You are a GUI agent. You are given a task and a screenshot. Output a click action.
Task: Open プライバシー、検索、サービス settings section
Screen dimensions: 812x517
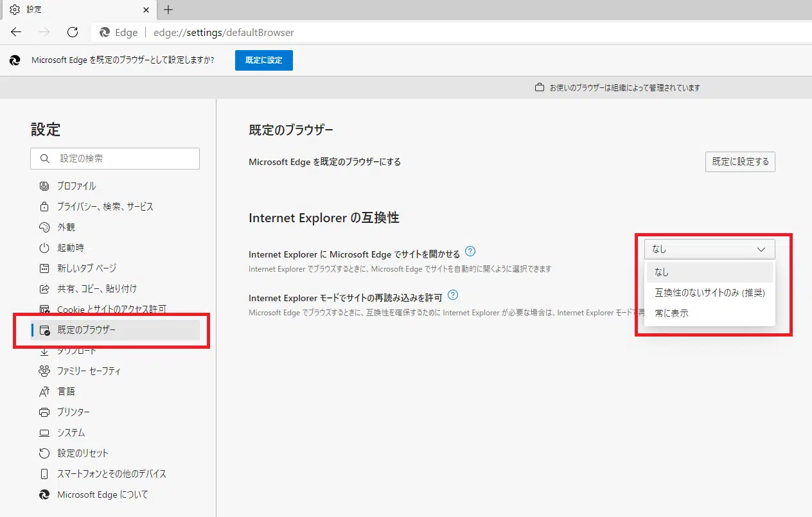point(105,206)
